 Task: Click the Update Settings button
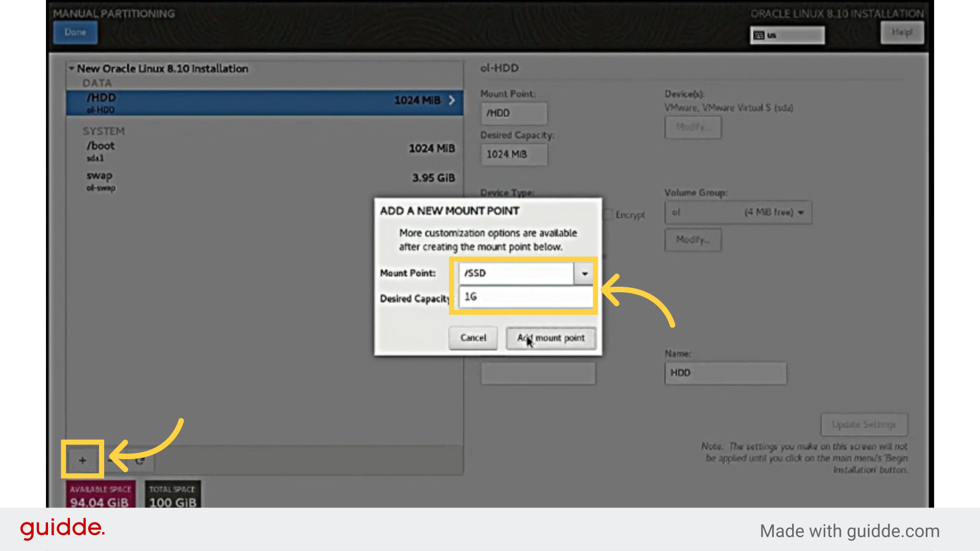[x=864, y=424]
